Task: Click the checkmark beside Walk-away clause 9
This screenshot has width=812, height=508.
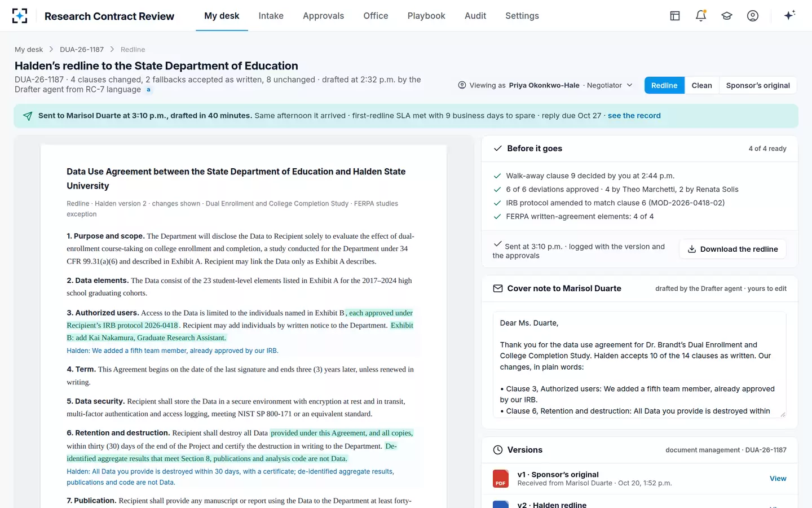Action: [x=497, y=176]
